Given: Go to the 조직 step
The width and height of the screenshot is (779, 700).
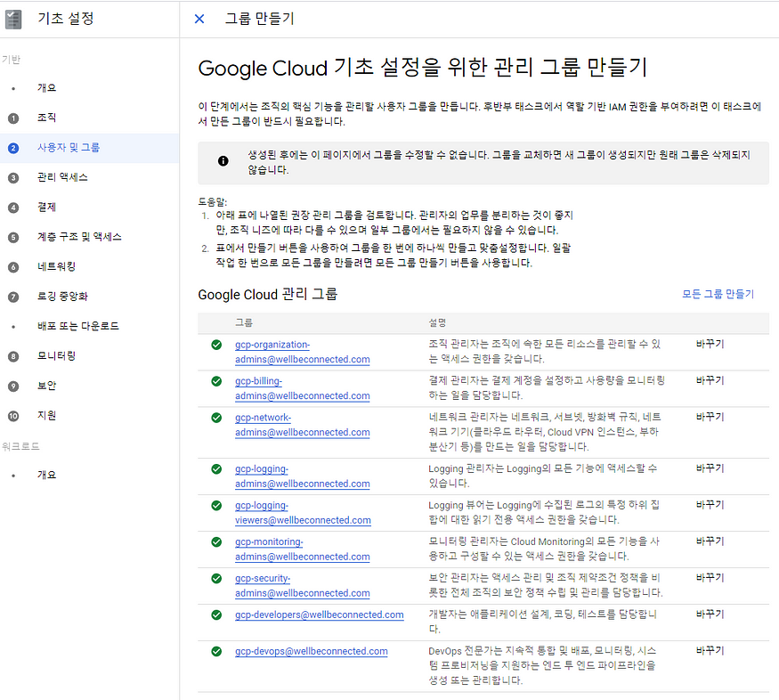Looking at the screenshot, I should 46,118.
